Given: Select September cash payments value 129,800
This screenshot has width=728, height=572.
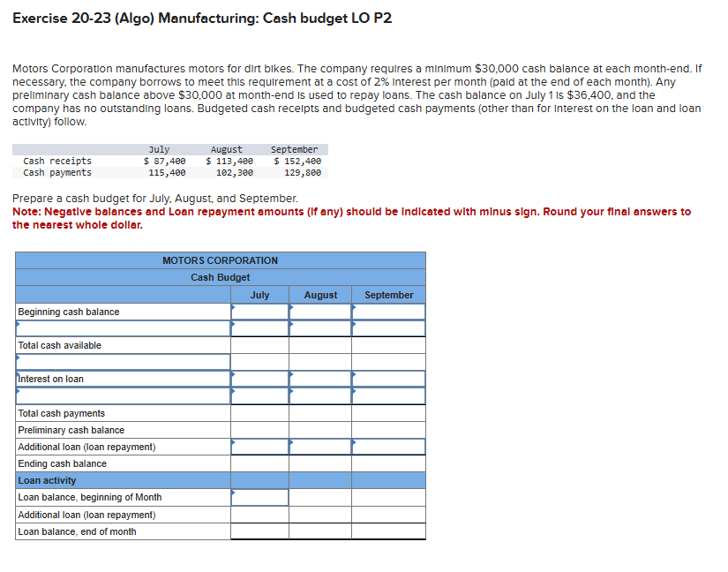Looking at the screenshot, I should coord(303,173).
